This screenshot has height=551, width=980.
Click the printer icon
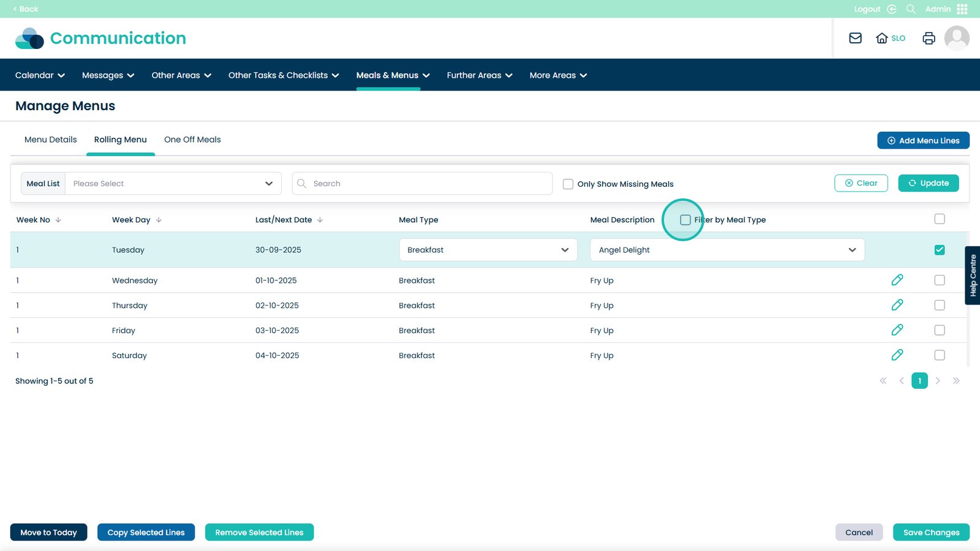[x=929, y=38]
